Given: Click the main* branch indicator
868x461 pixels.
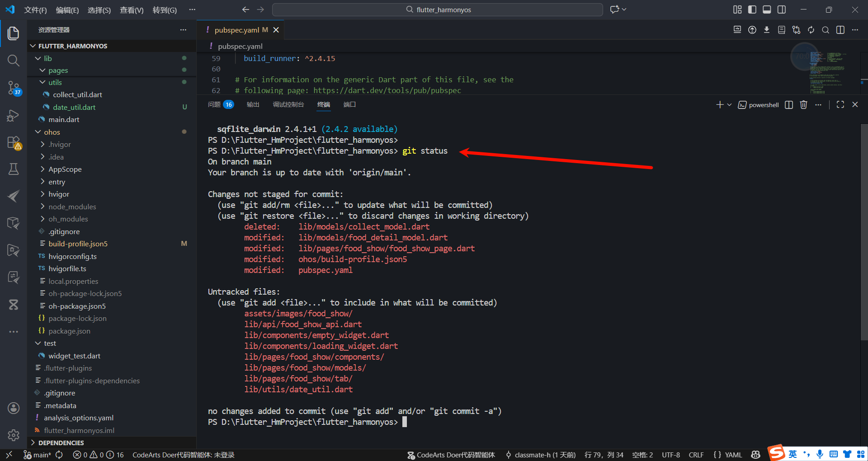Looking at the screenshot, I should click(38, 455).
